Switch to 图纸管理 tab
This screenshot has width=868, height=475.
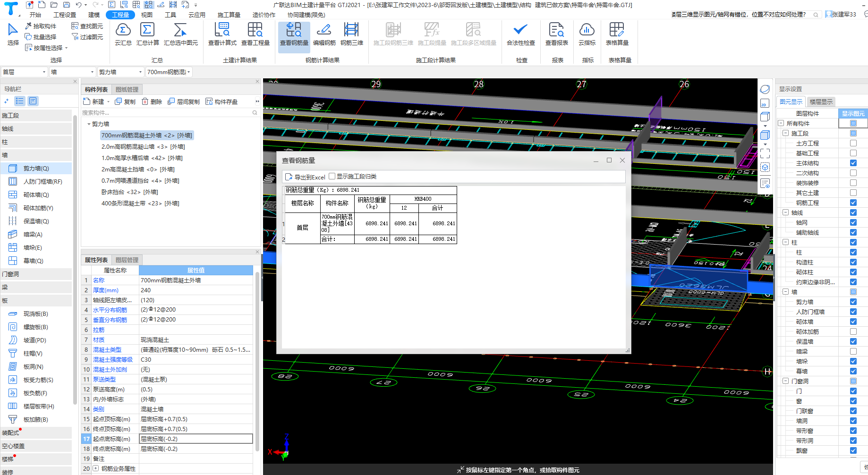[x=127, y=89]
